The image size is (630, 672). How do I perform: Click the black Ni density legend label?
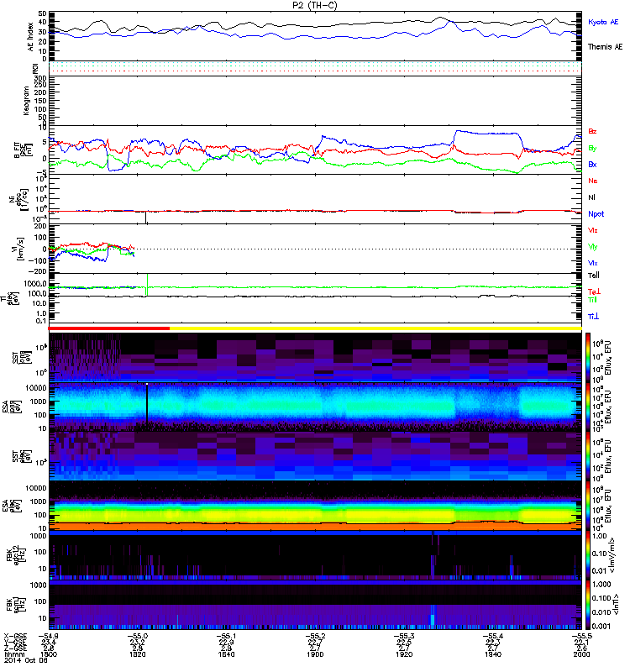(x=591, y=197)
